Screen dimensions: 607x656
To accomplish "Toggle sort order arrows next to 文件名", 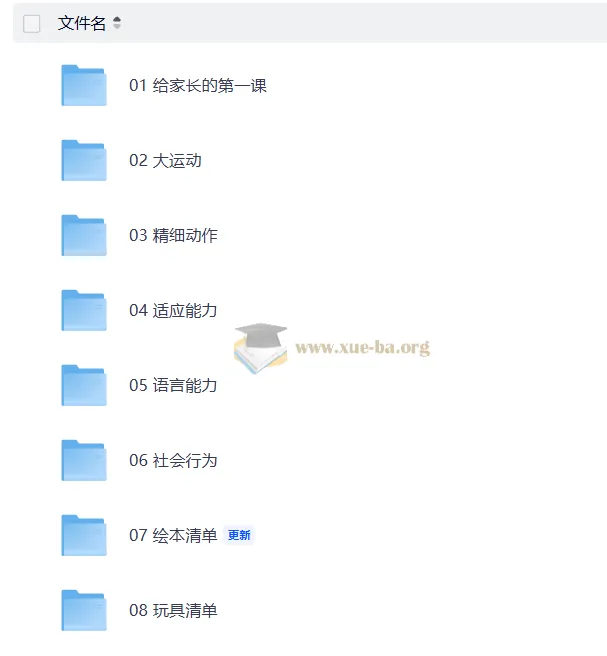I will point(117,23).
